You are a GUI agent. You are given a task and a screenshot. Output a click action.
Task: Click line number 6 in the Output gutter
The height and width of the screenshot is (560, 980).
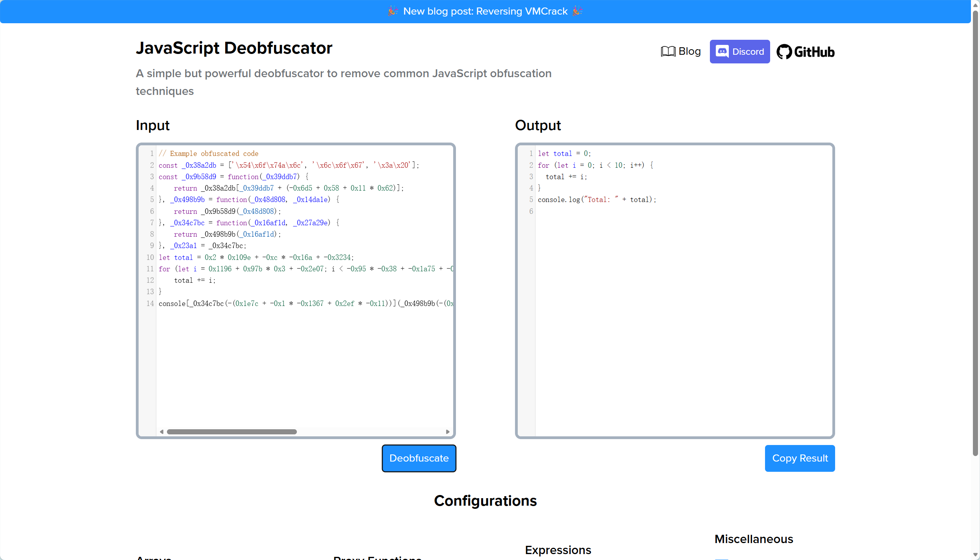(x=531, y=211)
